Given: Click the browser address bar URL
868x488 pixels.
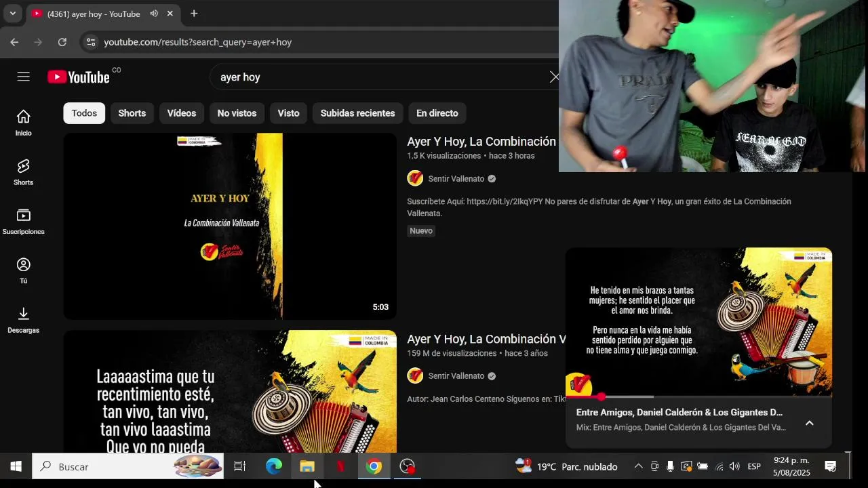Looking at the screenshot, I should pos(198,42).
